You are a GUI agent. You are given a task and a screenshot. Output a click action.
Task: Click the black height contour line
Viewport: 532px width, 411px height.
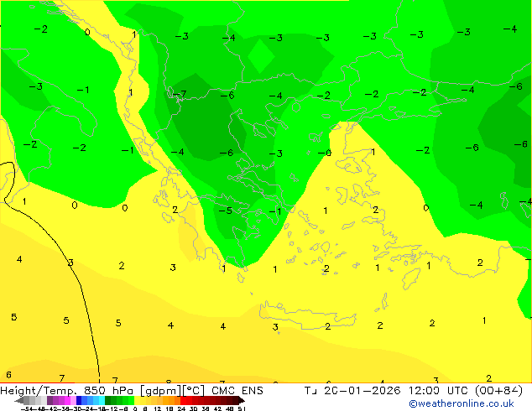click(81, 285)
